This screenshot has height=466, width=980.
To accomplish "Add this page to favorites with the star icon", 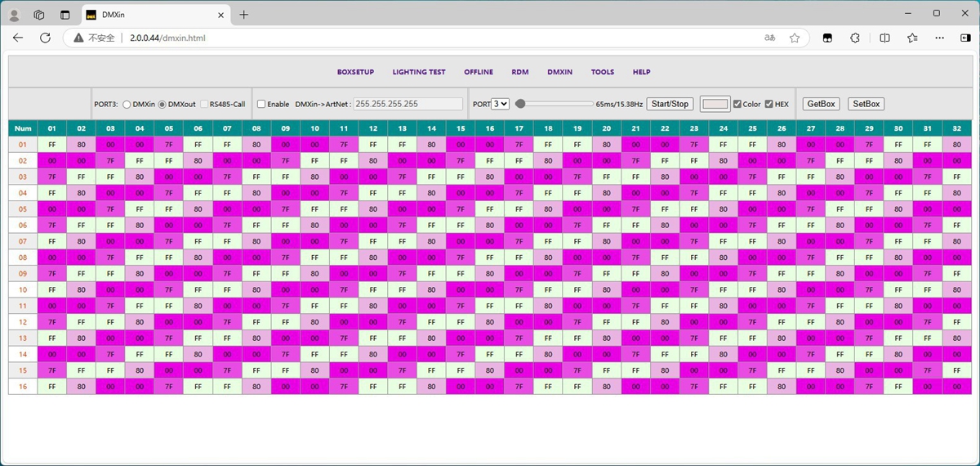I will [x=794, y=38].
